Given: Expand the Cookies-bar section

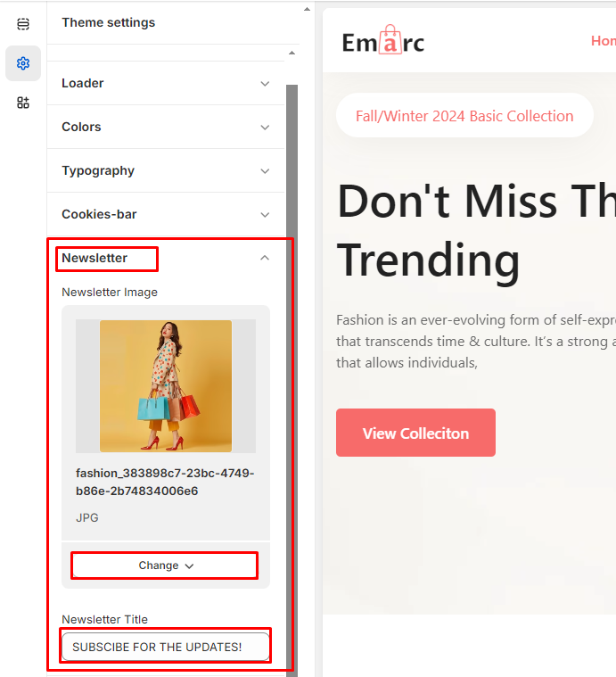Looking at the screenshot, I should click(166, 215).
